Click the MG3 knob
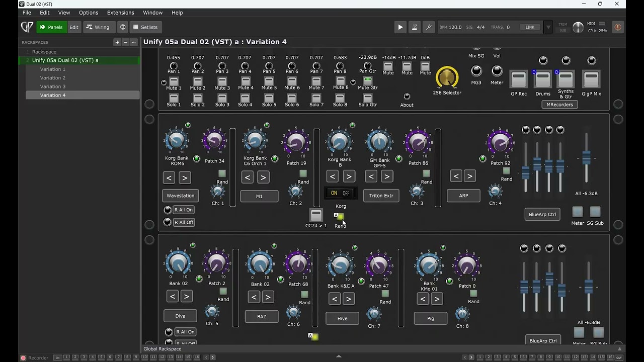The height and width of the screenshot is (362, 644). pyautogui.click(x=476, y=71)
